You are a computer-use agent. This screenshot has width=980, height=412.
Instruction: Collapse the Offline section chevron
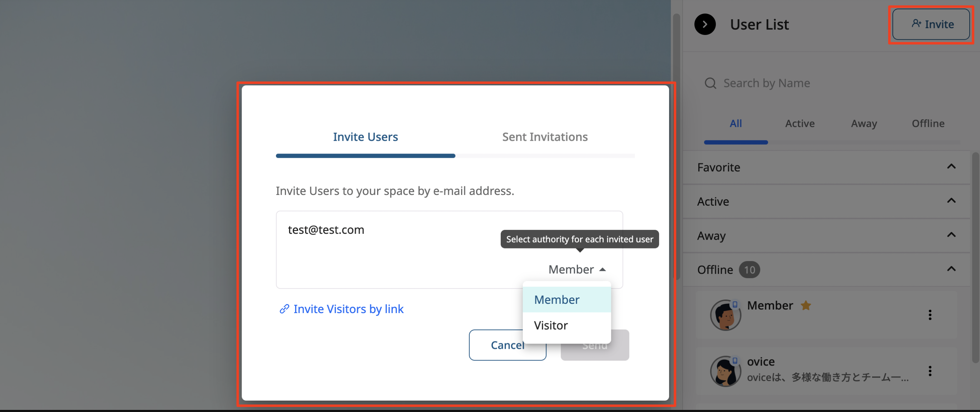pos(951,269)
